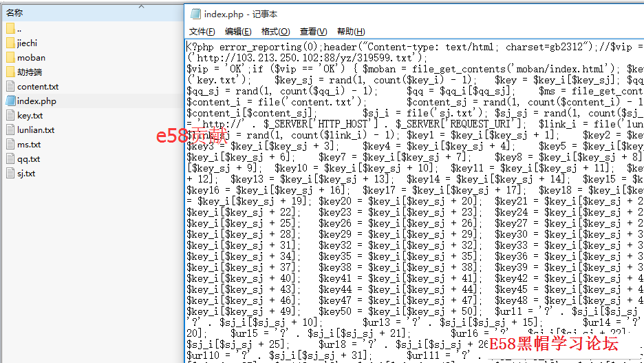Image resolution: width=644 pixels, height=363 pixels.
Task: Click the jiechi folder name
Action: pyautogui.click(x=27, y=43)
